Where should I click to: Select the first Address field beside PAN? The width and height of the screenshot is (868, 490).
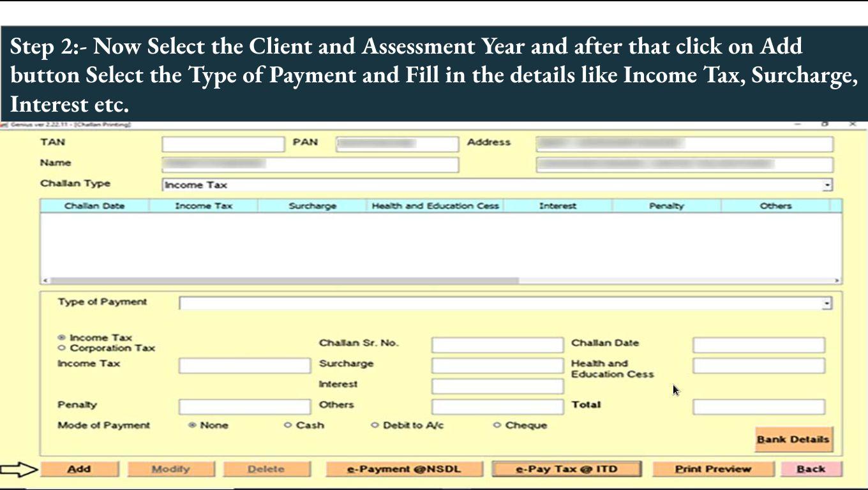click(x=684, y=144)
